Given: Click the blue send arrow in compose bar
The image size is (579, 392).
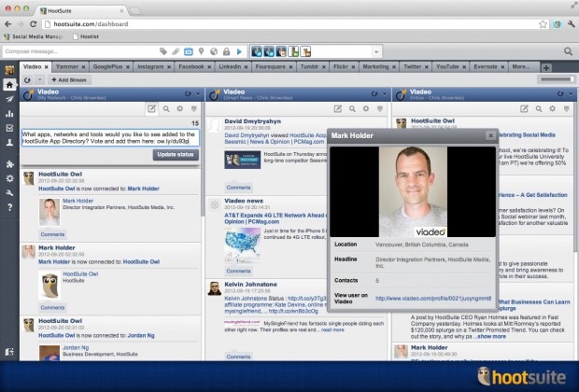Looking at the screenshot, I should [239, 51].
